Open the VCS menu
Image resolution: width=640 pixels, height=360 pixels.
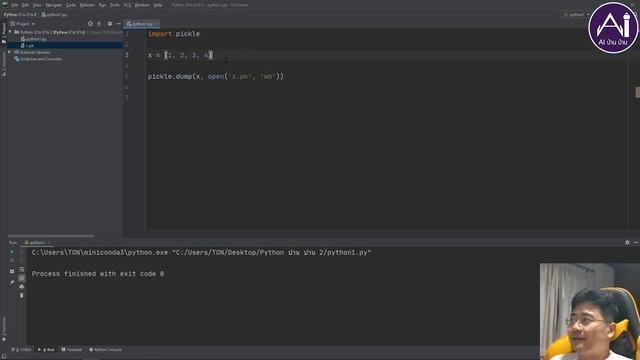pos(127,5)
